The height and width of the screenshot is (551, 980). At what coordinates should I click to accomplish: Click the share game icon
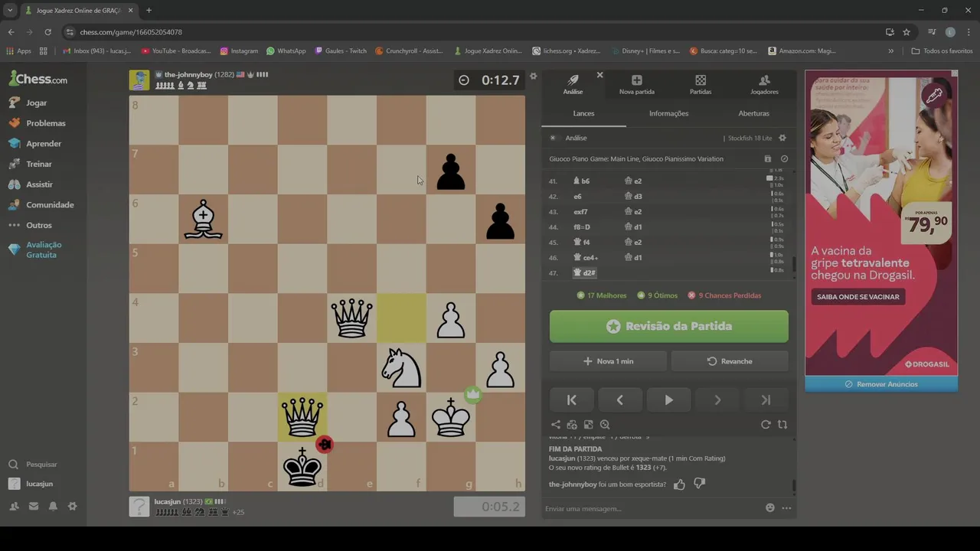pyautogui.click(x=556, y=425)
